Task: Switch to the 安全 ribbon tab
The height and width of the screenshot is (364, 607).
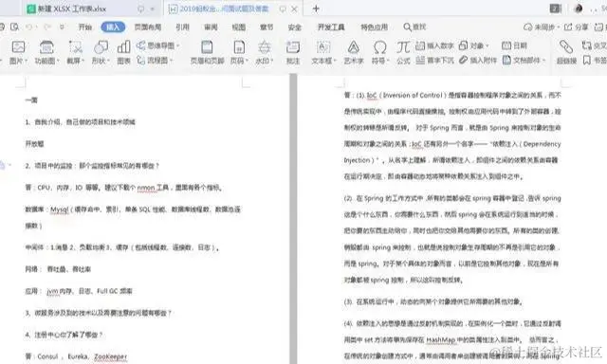Action: click(x=295, y=27)
